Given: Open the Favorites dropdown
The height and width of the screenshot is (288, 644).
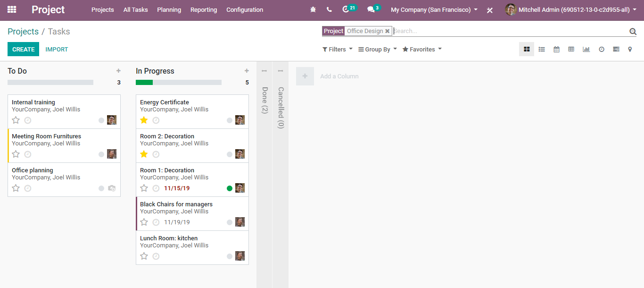Looking at the screenshot, I should point(422,49).
